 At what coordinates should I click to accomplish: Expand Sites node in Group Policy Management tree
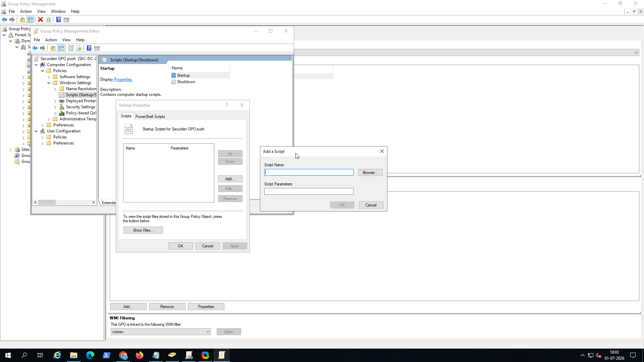[11, 149]
